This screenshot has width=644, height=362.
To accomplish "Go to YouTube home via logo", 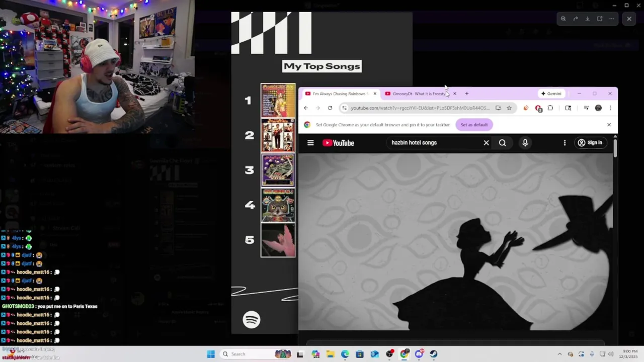I will pyautogui.click(x=338, y=143).
